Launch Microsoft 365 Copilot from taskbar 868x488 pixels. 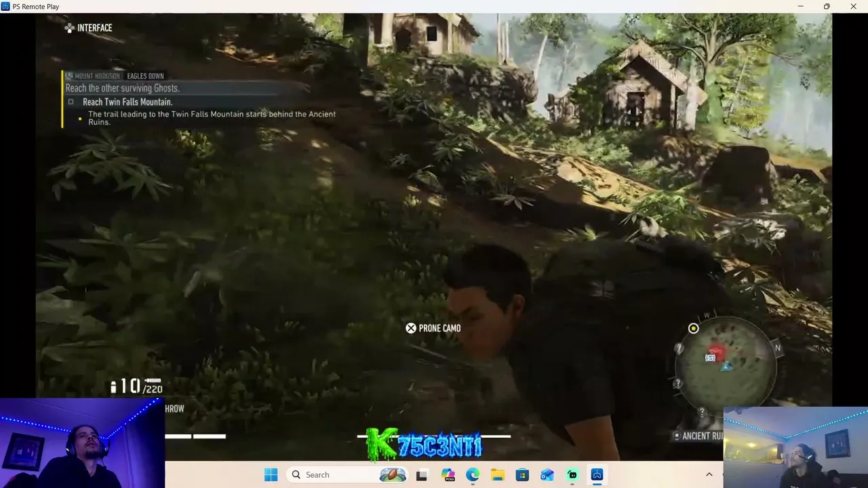(x=448, y=474)
